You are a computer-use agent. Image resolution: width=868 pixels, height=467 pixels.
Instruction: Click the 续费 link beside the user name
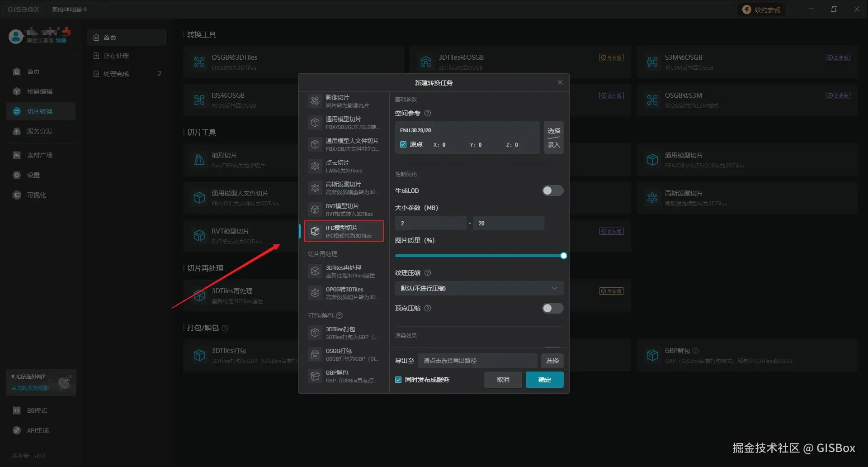click(x=61, y=41)
